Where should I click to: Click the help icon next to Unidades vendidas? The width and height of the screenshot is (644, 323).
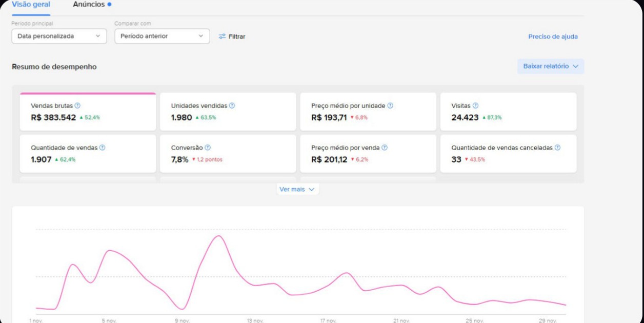232,106
